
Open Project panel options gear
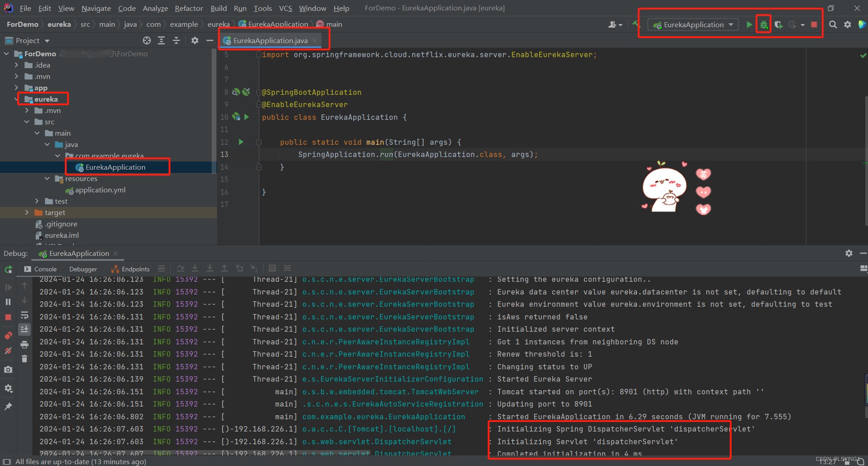pyautogui.click(x=195, y=40)
